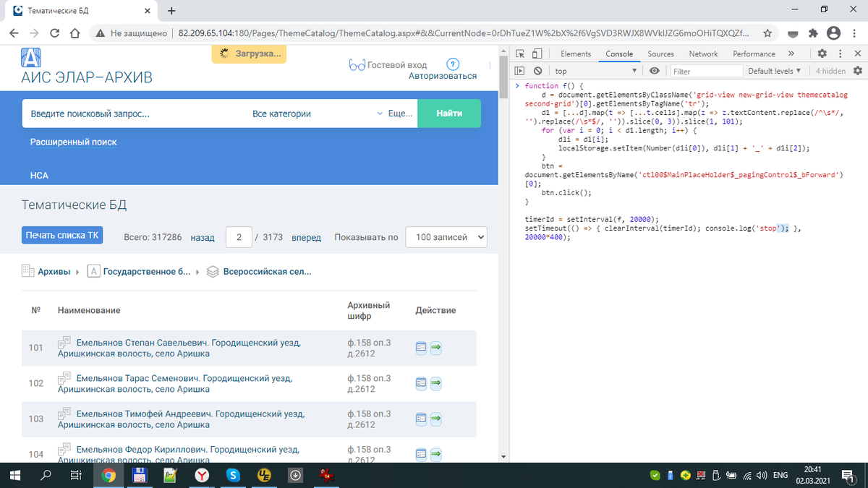Open Windows Start menu
This screenshot has width=868, height=488.
(x=15, y=475)
